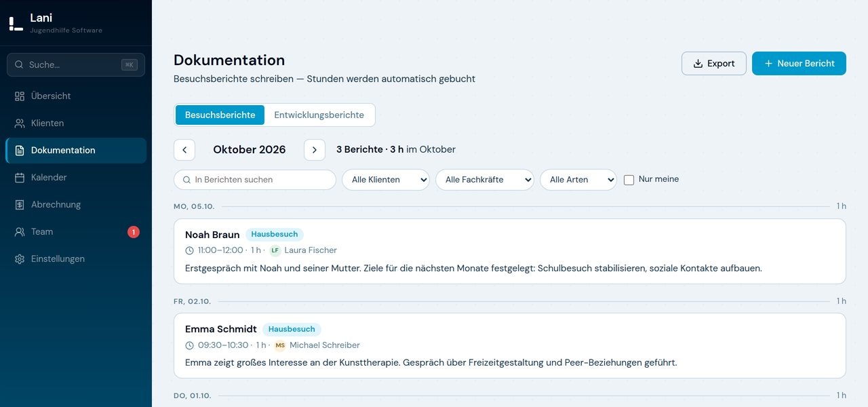Viewport: 868px width, 407px height.
Task: Click the Einstellungen gear icon
Action: (x=20, y=259)
